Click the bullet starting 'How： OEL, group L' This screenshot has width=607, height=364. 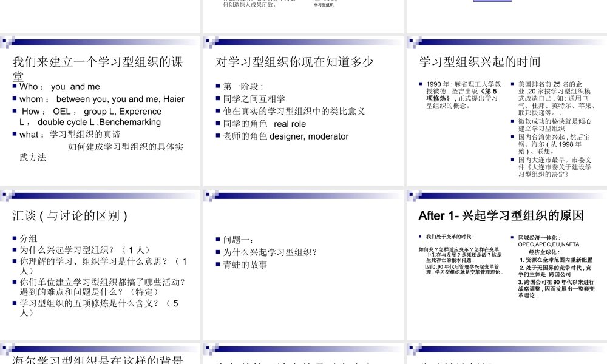(x=90, y=117)
